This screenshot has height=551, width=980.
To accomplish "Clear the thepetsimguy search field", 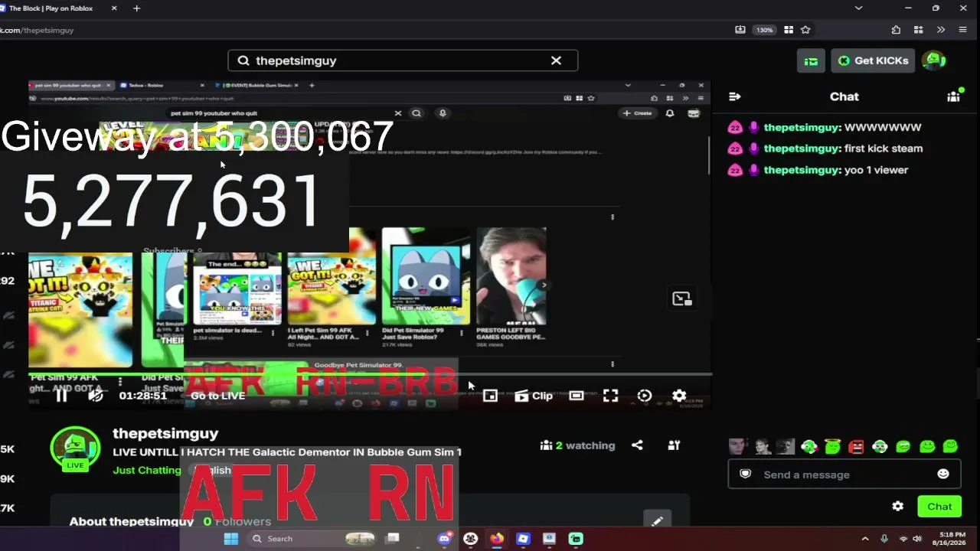I will [556, 60].
